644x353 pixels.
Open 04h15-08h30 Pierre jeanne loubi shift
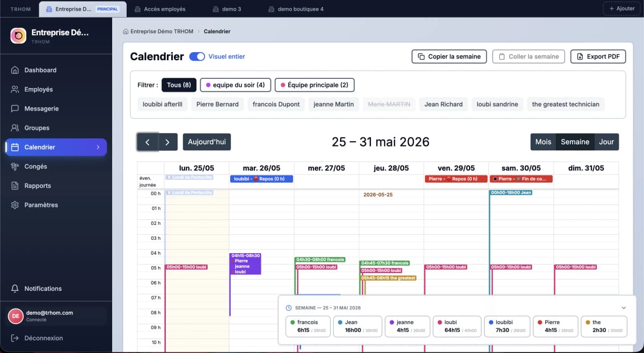[x=245, y=264]
